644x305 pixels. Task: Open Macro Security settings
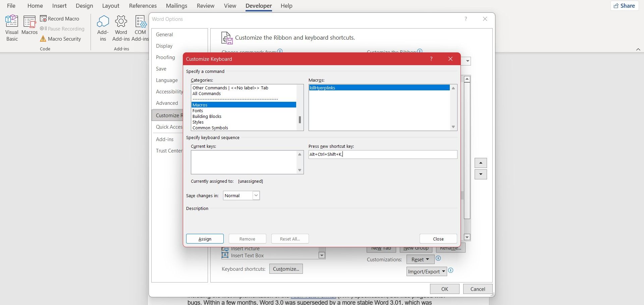tap(61, 39)
